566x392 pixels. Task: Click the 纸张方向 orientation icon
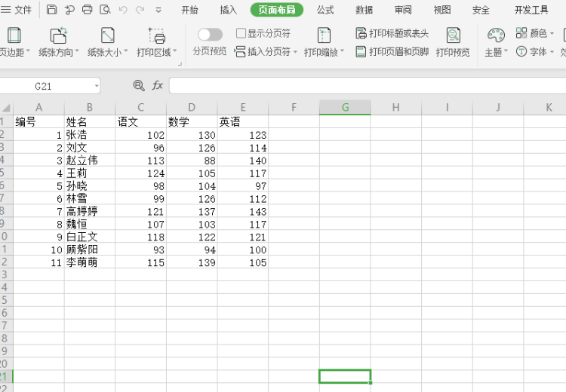[58, 35]
